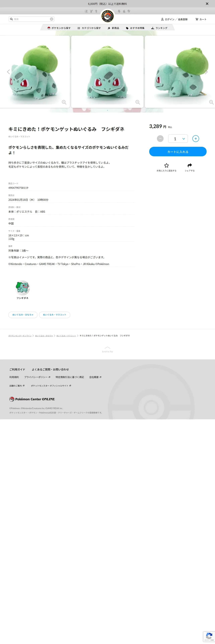Go to 新商品 new items
The image size is (215, 644).
113,28
